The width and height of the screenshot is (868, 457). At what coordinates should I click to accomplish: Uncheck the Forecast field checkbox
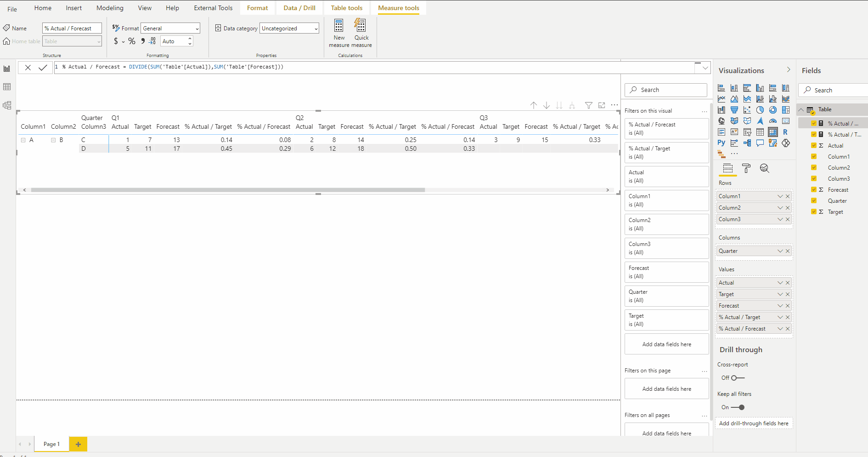pos(814,189)
